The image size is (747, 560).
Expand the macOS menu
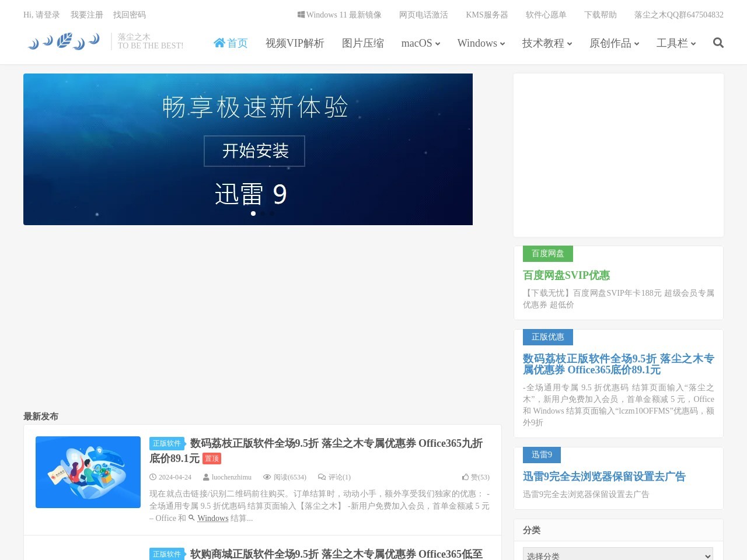click(420, 43)
